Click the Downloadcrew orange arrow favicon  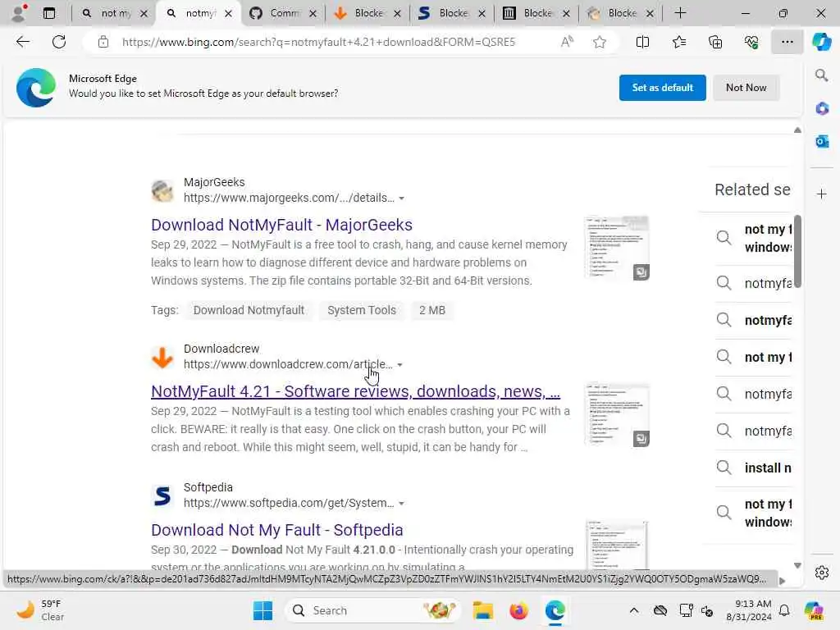coord(162,358)
